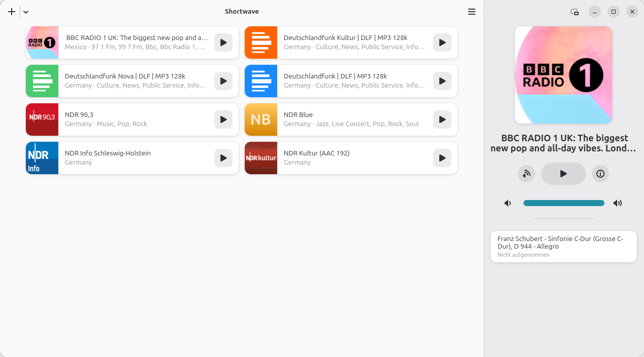Mute with the low volume speaker icon
Image resolution: width=644 pixels, height=357 pixels.
[508, 203]
